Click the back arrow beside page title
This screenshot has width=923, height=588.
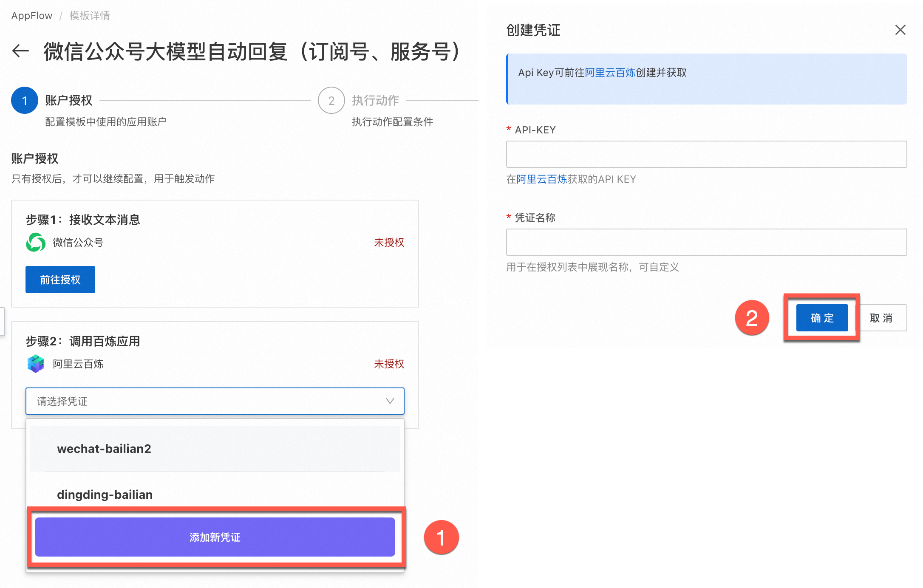tap(20, 51)
